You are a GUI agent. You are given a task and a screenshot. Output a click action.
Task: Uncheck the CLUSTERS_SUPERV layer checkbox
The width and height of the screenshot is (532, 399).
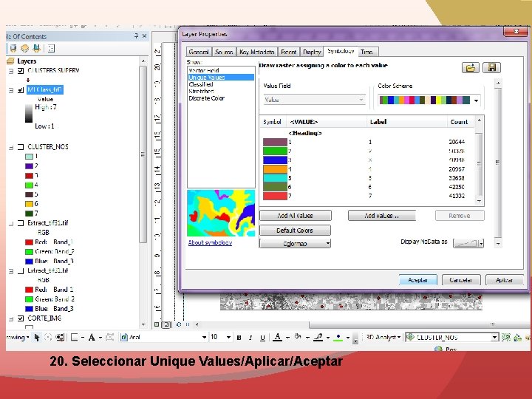(x=21, y=71)
